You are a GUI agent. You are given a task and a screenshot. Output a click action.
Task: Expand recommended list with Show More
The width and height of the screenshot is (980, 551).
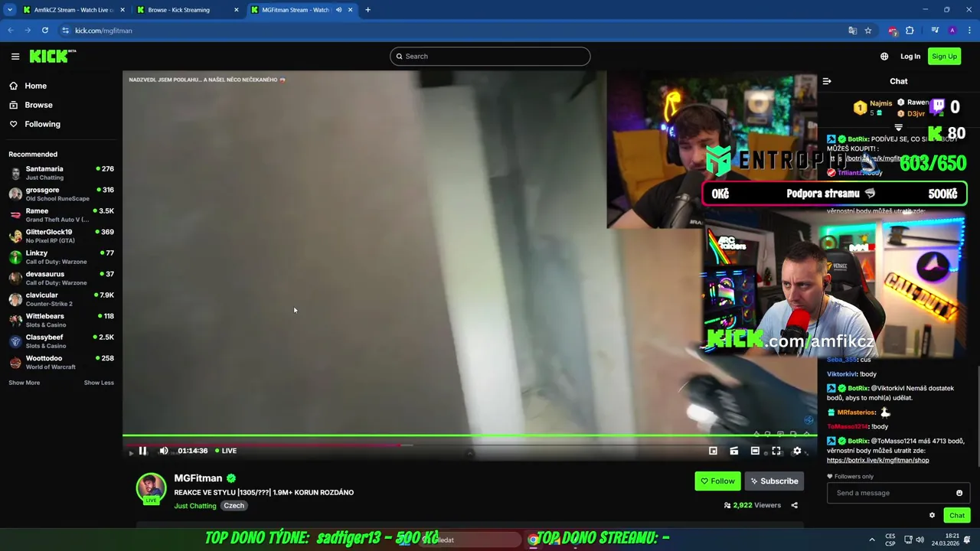(x=24, y=383)
